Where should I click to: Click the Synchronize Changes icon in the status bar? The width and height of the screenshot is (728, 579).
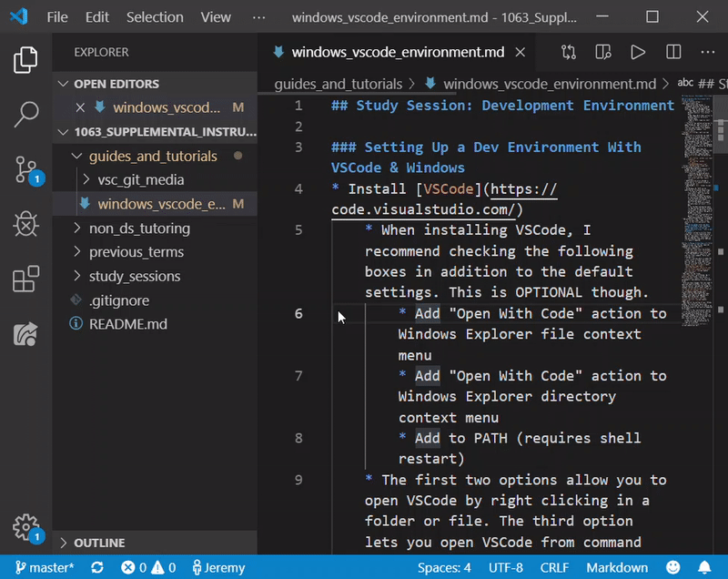pyautogui.click(x=97, y=567)
